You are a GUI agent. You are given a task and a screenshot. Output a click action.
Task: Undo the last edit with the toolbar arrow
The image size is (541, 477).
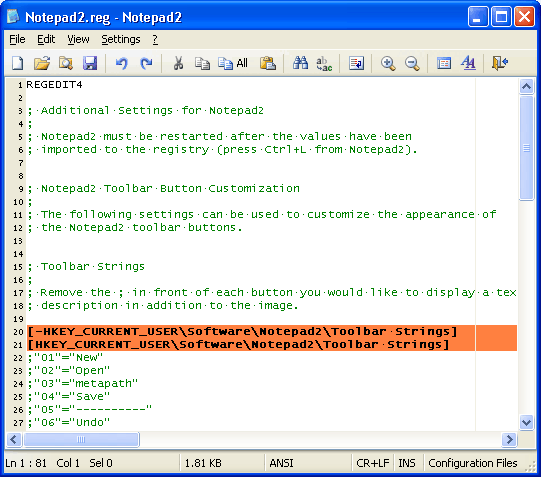(x=121, y=63)
